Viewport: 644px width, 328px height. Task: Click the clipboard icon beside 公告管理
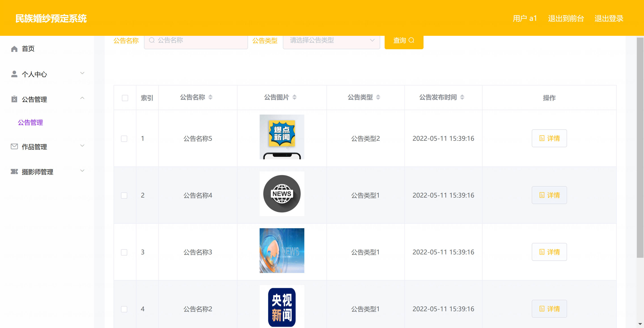pos(14,99)
